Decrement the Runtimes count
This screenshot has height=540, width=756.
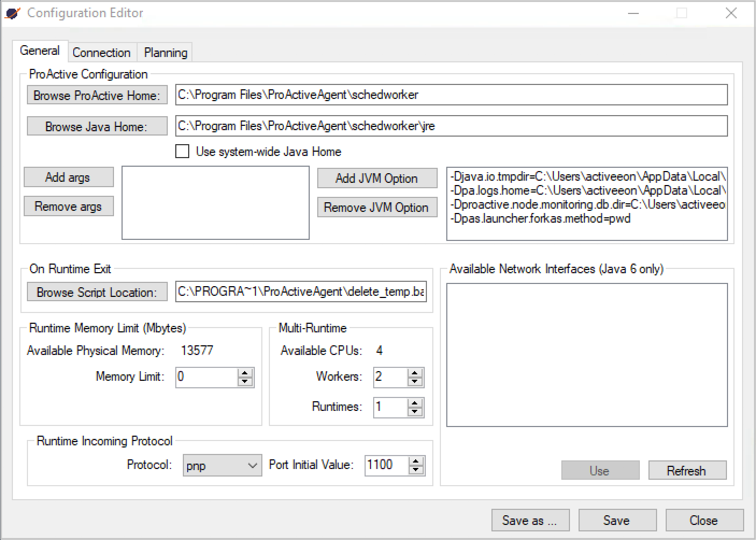tap(415, 412)
